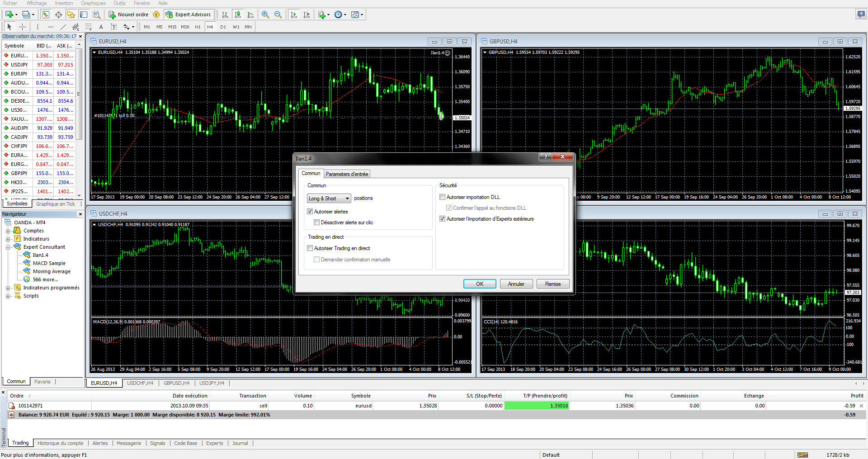
Task: Pick the Fibonacci retracement tool
Action: pos(89,27)
